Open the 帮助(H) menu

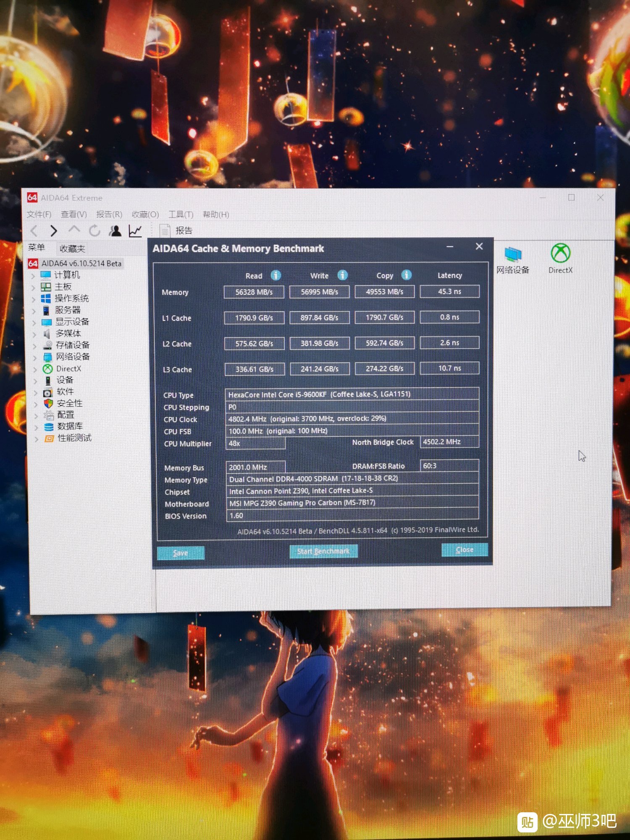(x=216, y=215)
